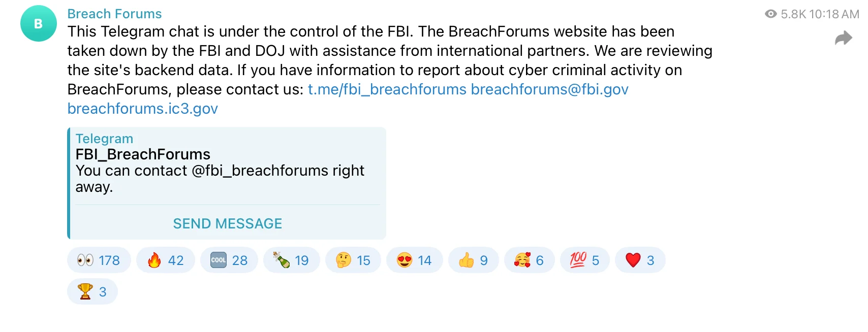Open the Breach Forums channel avatar
This screenshot has height=332, width=868.
coord(38,23)
